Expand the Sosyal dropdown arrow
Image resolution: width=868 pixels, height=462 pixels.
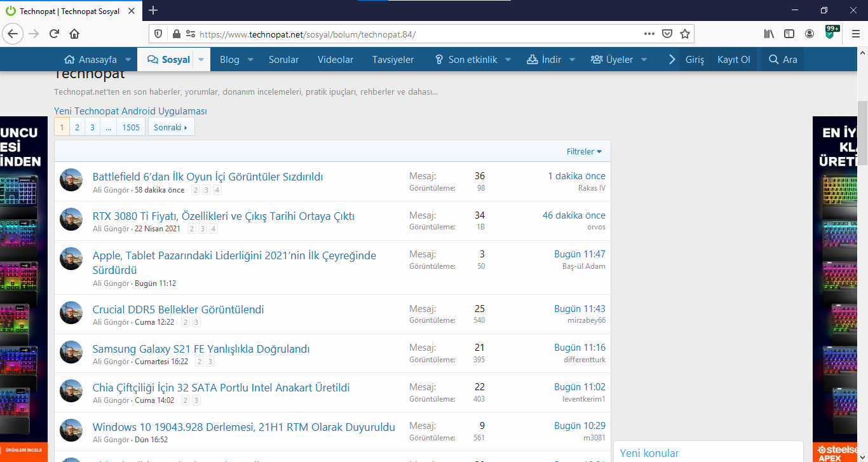tap(201, 60)
